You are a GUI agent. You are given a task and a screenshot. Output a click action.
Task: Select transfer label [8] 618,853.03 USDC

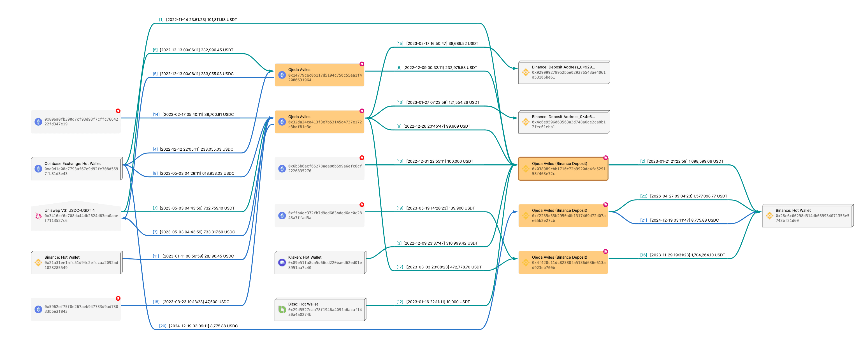tap(194, 173)
